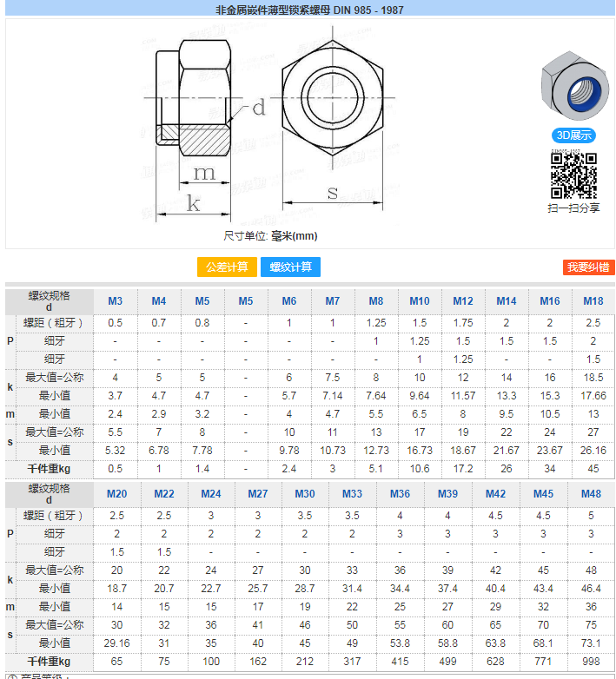Click the M30 column header
The image size is (616, 679).
304,494
